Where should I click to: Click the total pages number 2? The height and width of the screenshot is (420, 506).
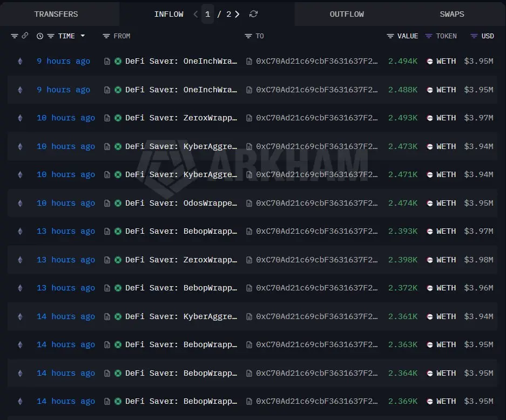pos(229,14)
